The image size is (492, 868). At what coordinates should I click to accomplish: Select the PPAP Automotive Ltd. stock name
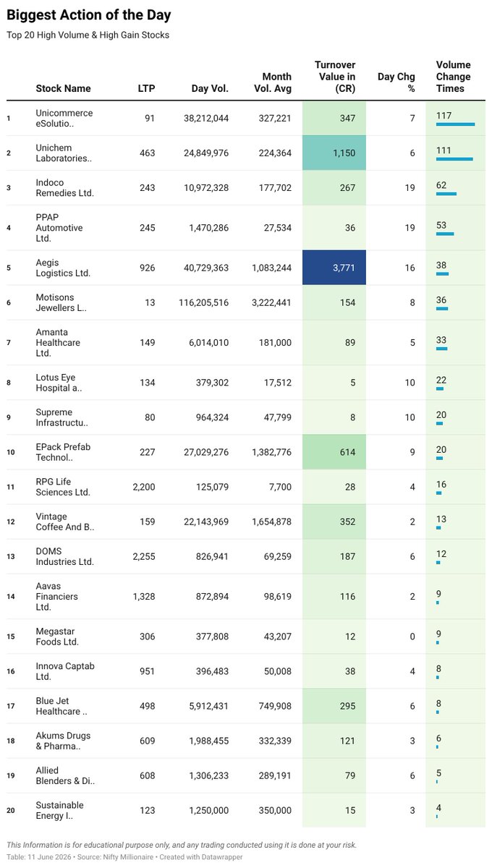click(59, 228)
